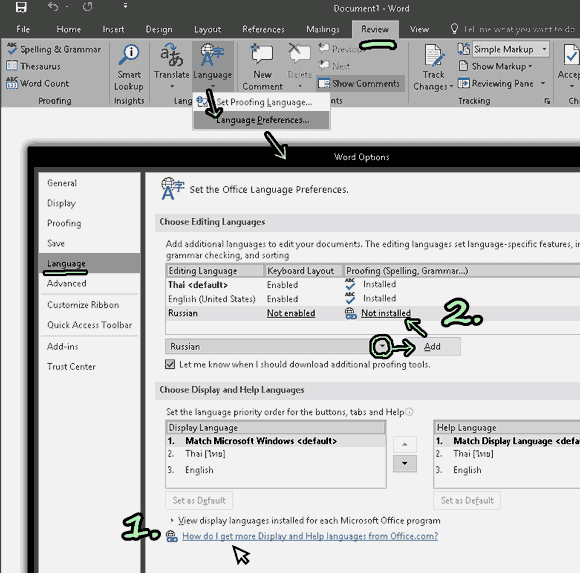Click the Accept change icon
The width and height of the screenshot is (580, 573).
(x=571, y=55)
